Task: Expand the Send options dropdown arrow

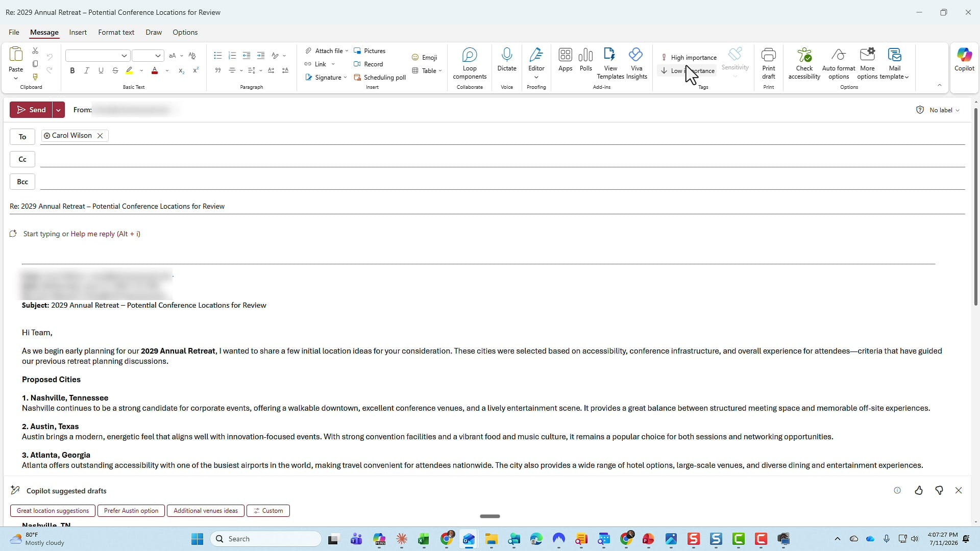Action: pyautogui.click(x=59, y=110)
